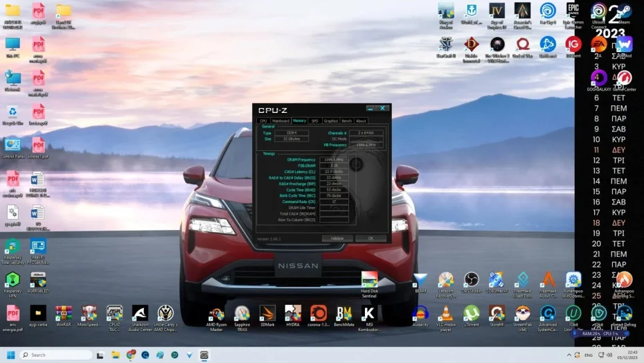Image resolution: width=644 pixels, height=363 pixels.
Task: Open the AMD Ryzen Master shortcut
Action: [216, 314]
